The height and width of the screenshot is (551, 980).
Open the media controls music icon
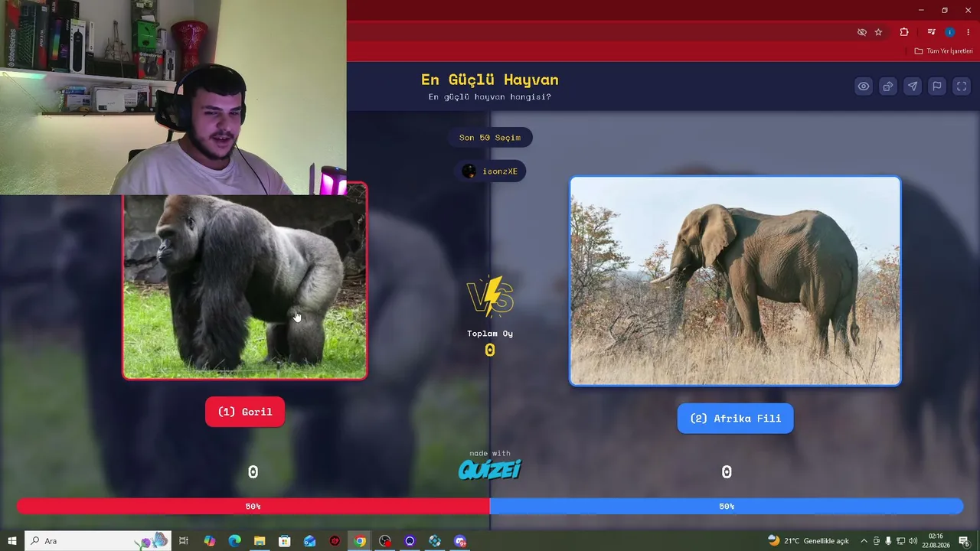[931, 32]
